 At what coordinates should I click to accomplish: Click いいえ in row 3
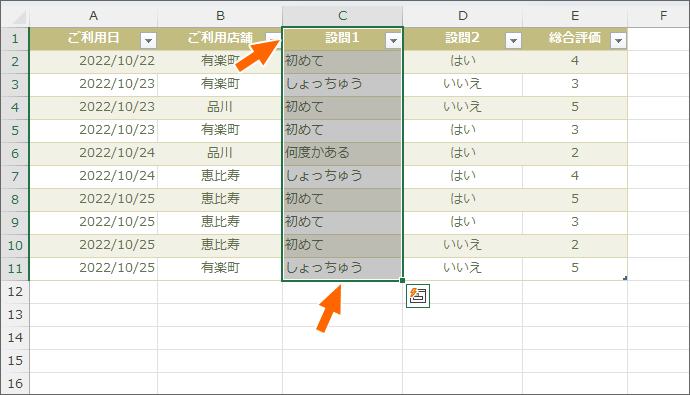tap(462, 84)
